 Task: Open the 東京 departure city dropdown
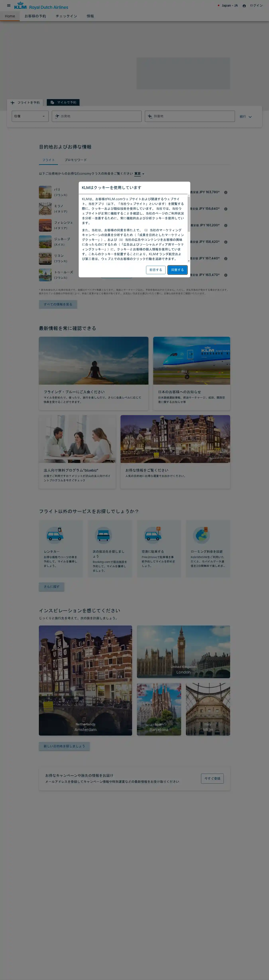coord(139,174)
